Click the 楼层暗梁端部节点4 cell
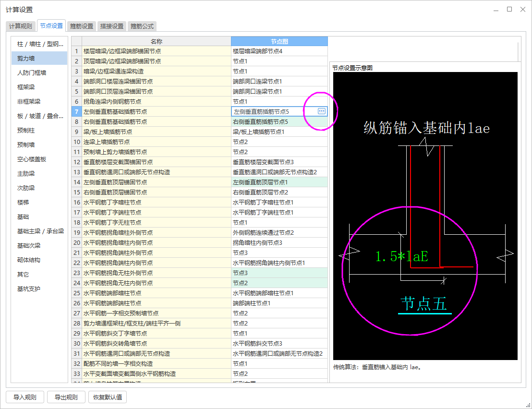Screen dimensions: 532x409 [279, 51]
